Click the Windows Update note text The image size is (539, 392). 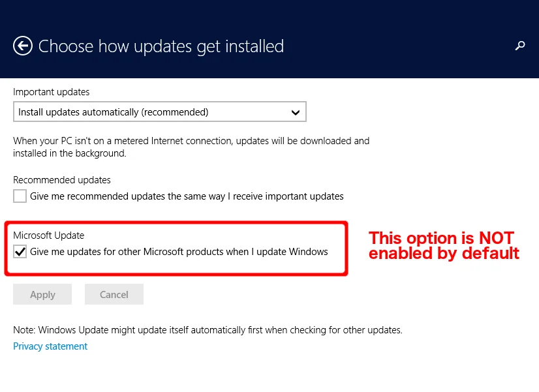[208, 330]
